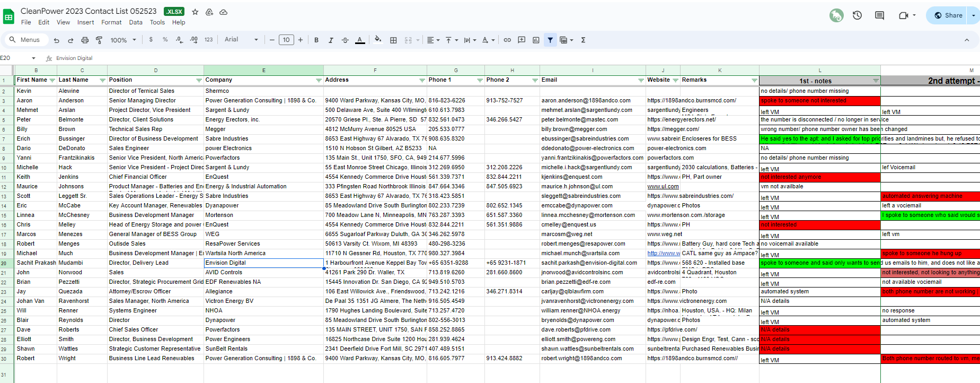Open the filter views dropdown
Screen dimensions: 980x383
pos(567,40)
